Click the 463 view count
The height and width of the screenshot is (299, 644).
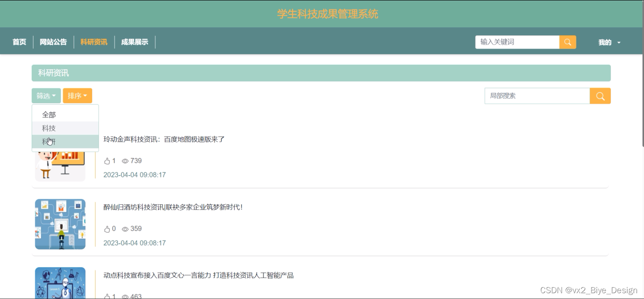tap(136, 296)
